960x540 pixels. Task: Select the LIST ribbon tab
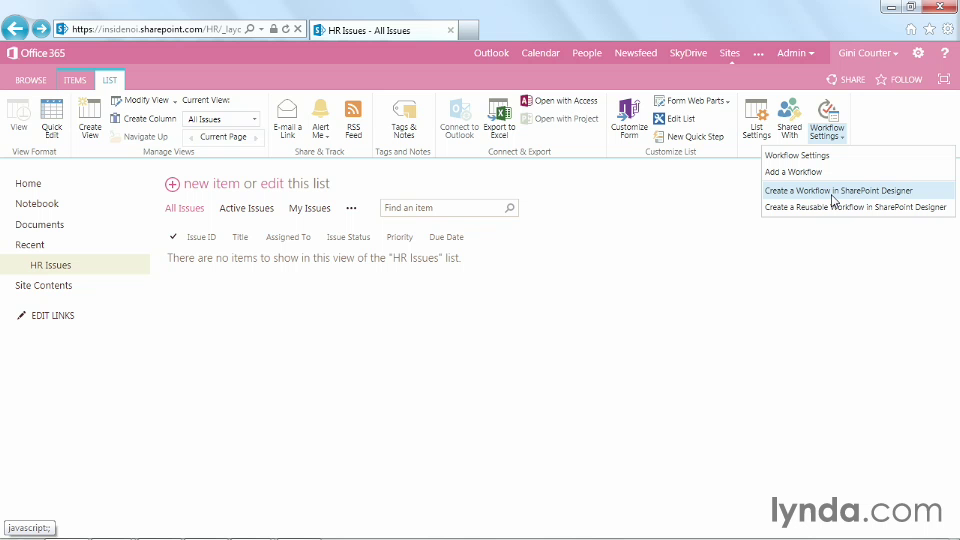[x=110, y=80]
